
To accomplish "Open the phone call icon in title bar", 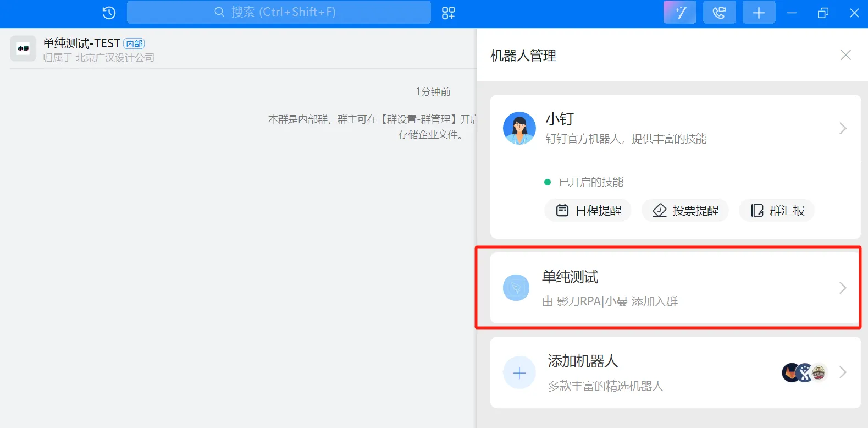I will coord(720,12).
